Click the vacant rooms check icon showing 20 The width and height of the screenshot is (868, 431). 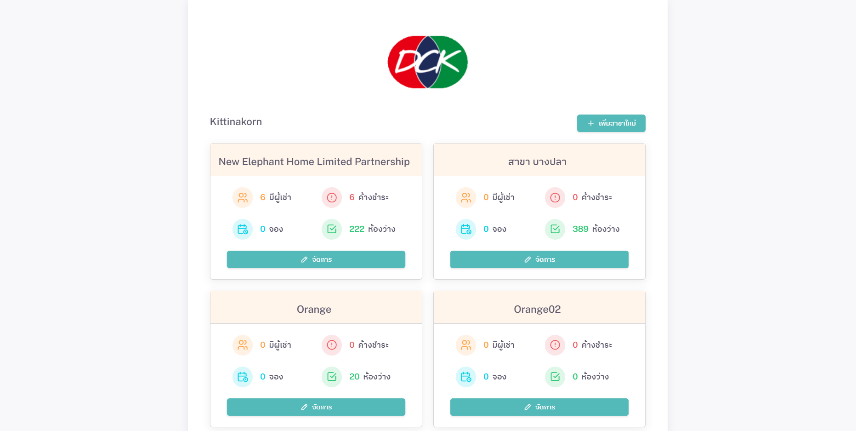[332, 377]
